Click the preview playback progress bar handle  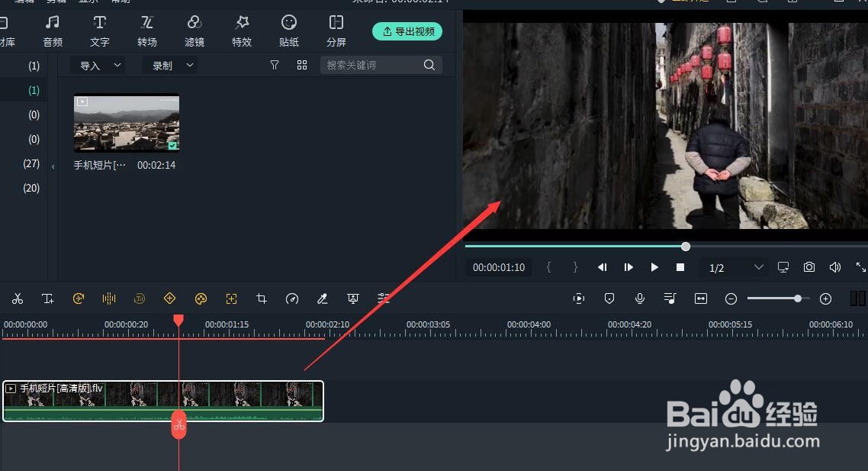[686, 247]
